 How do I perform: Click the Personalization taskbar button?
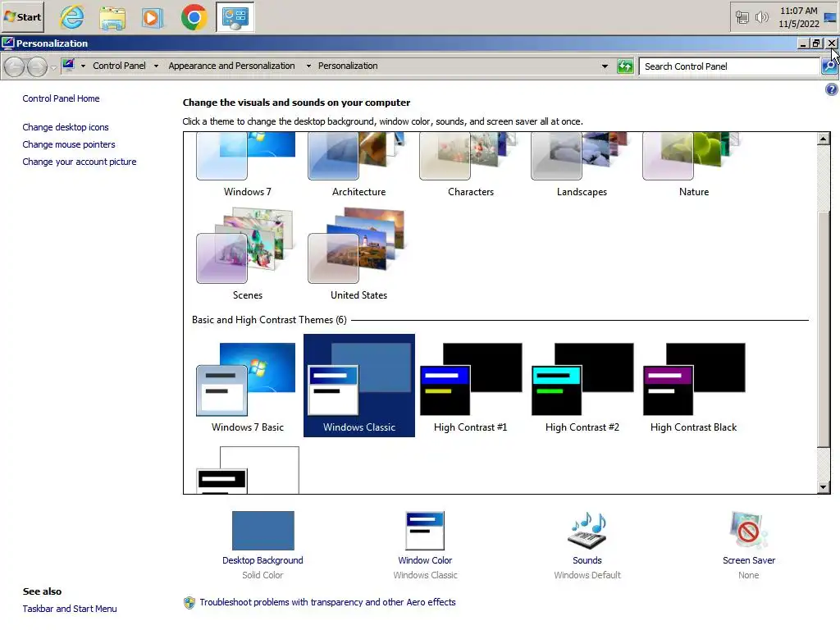tap(235, 16)
